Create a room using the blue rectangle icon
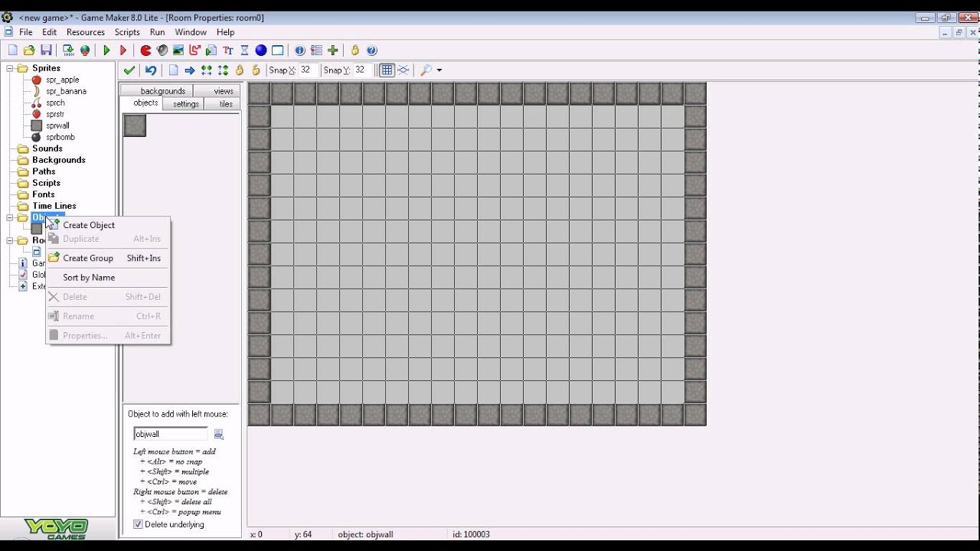 (278, 51)
